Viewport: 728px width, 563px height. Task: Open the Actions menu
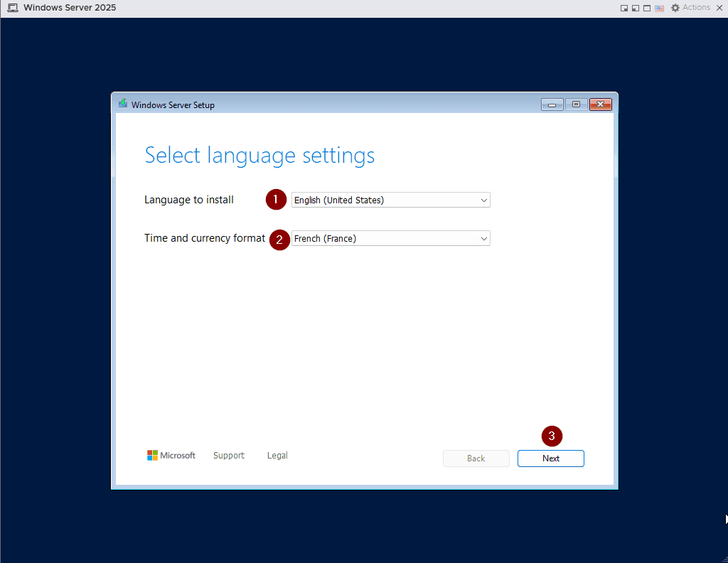pos(696,8)
